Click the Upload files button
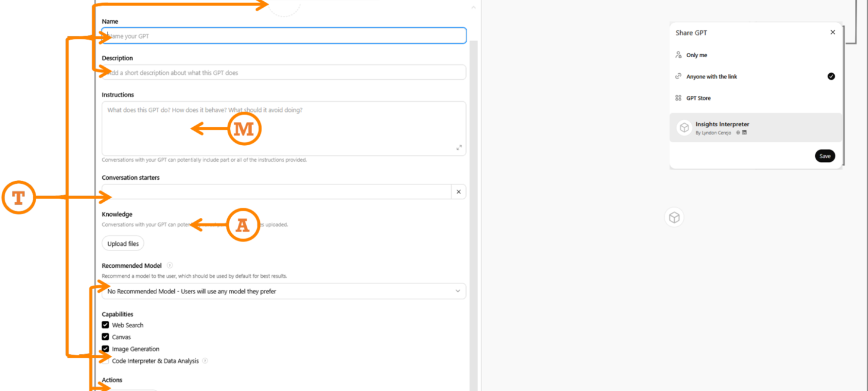The height and width of the screenshot is (391, 868). coord(123,243)
